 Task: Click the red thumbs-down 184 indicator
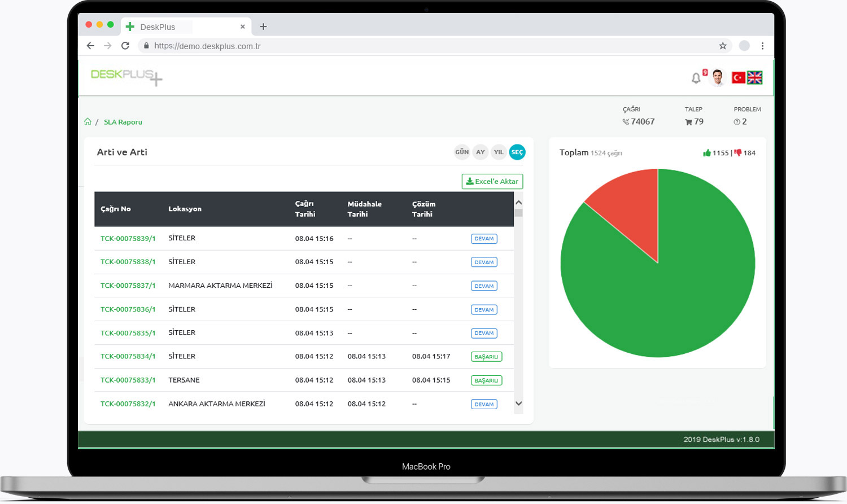(x=745, y=153)
